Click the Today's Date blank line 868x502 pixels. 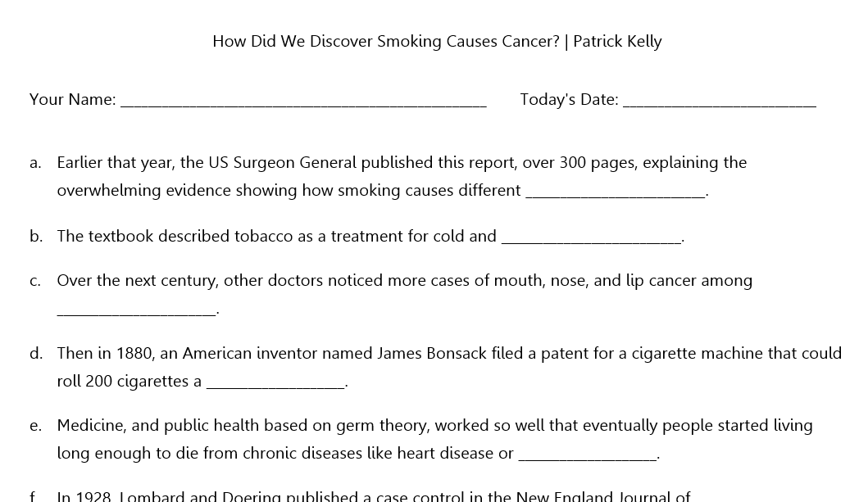(x=720, y=101)
